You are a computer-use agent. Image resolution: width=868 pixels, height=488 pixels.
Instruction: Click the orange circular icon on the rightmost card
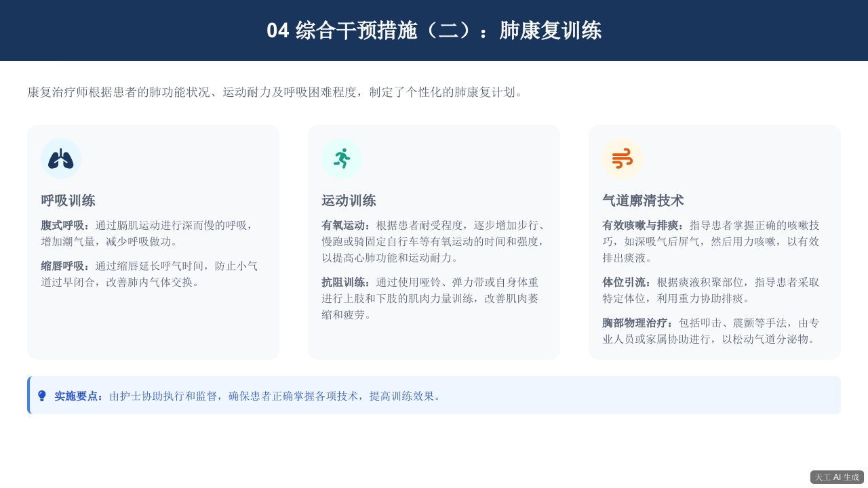623,158
